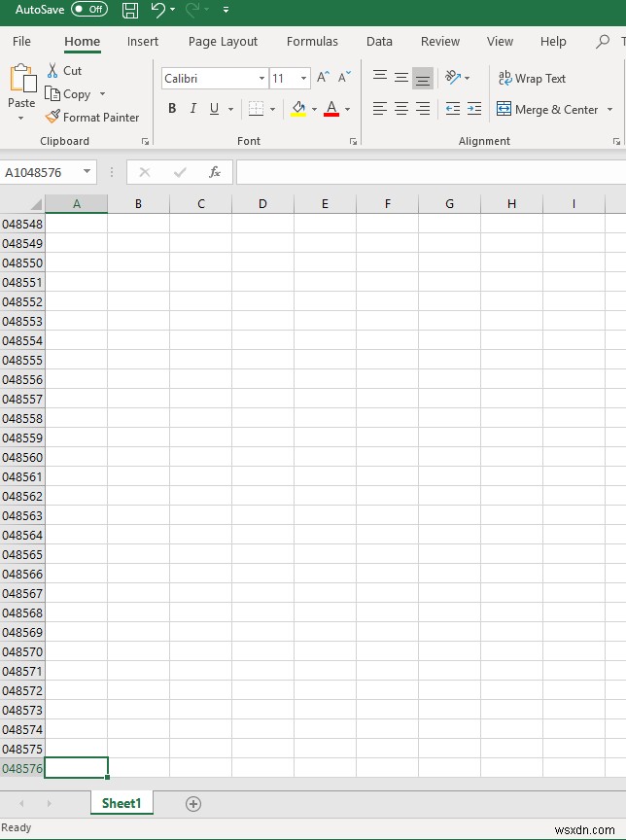Toggle Bold formatting
This screenshot has height=840, width=626.
coord(172,109)
